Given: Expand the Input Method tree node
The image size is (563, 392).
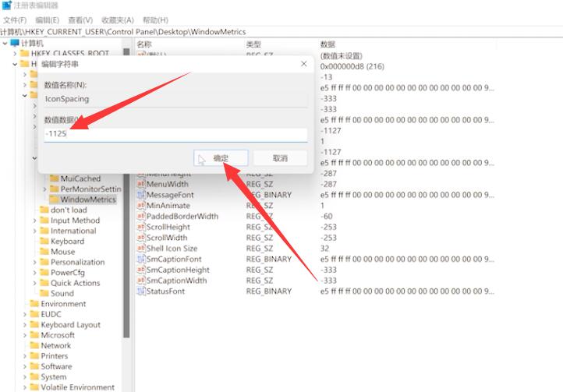Looking at the screenshot, I should click(x=35, y=221).
